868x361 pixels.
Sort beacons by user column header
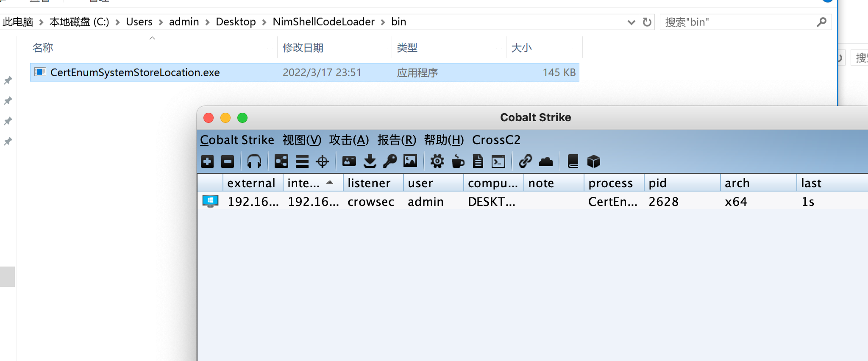pyautogui.click(x=433, y=183)
